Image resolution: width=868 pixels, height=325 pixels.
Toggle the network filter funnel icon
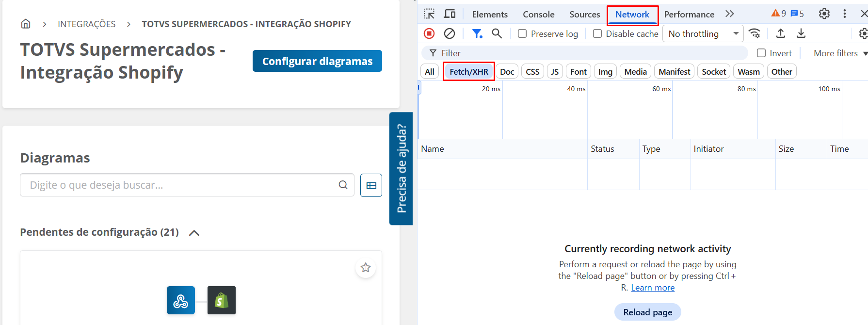(477, 33)
